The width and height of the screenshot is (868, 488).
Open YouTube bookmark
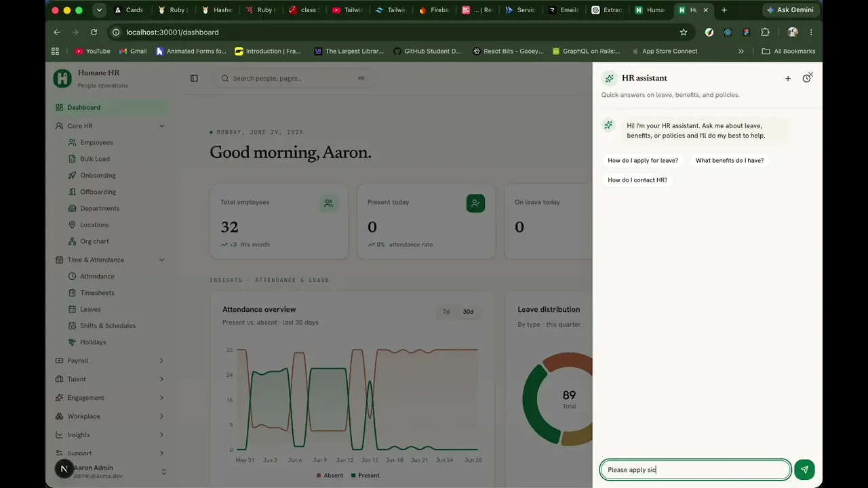coord(93,51)
